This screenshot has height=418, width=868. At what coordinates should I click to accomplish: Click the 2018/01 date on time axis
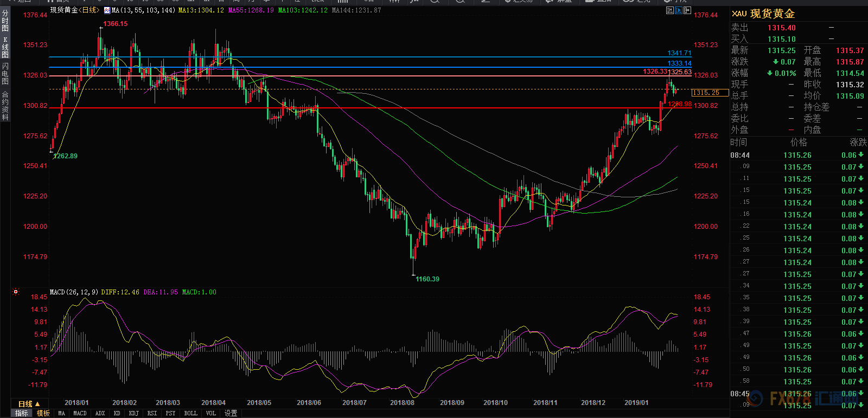tap(76, 403)
